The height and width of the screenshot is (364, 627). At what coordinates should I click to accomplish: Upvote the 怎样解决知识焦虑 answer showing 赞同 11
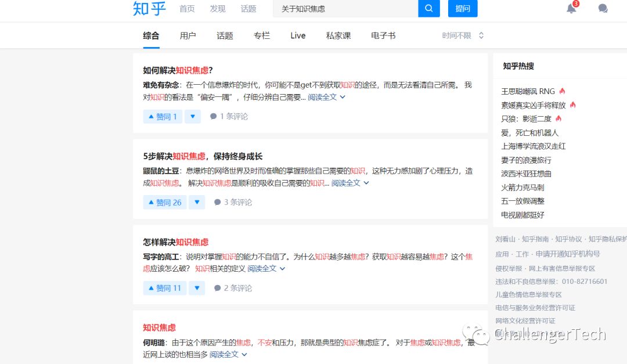point(164,287)
